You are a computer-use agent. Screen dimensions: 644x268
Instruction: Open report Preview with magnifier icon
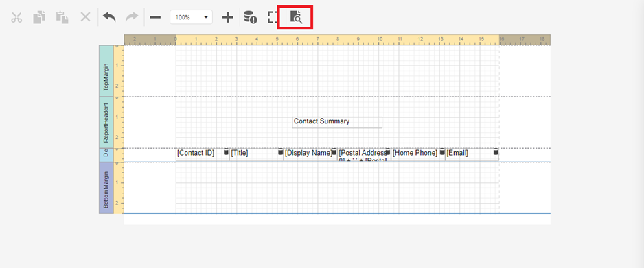(x=296, y=17)
